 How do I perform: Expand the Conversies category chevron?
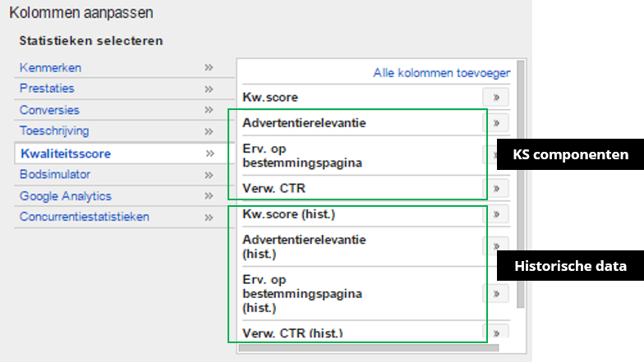point(209,110)
